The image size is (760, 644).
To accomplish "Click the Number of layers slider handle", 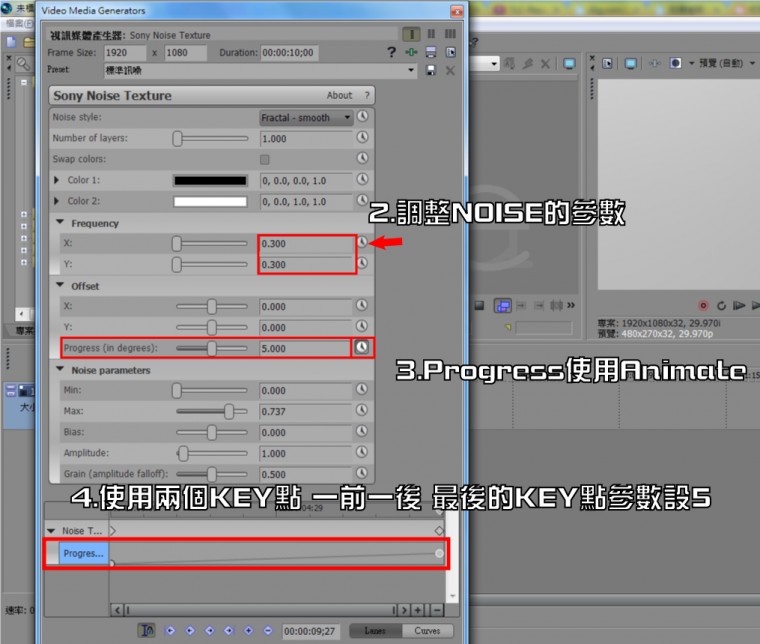I will click(177, 139).
